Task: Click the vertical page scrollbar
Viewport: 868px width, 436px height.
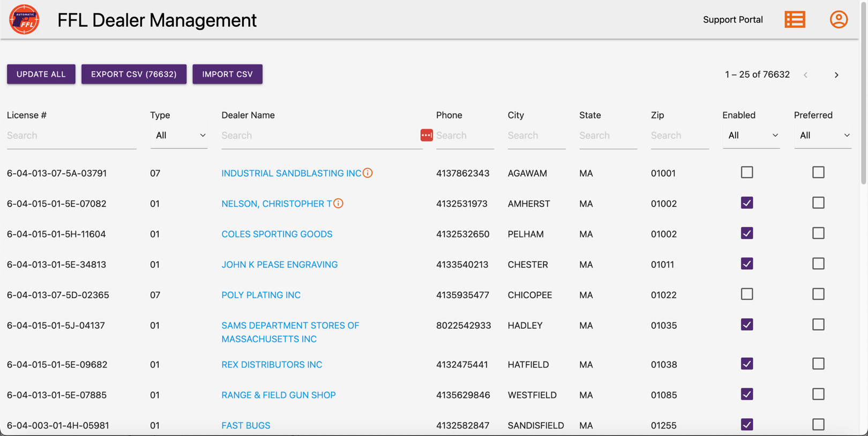Action: (x=863, y=107)
